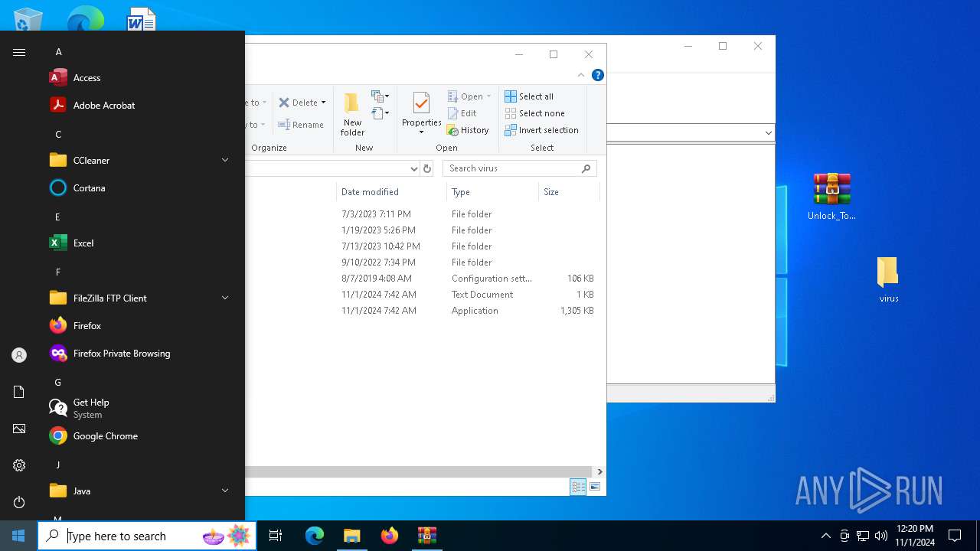This screenshot has height=551, width=980.
Task: Open WinRAR from the taskbar
Action: click(x=426, y=536)
